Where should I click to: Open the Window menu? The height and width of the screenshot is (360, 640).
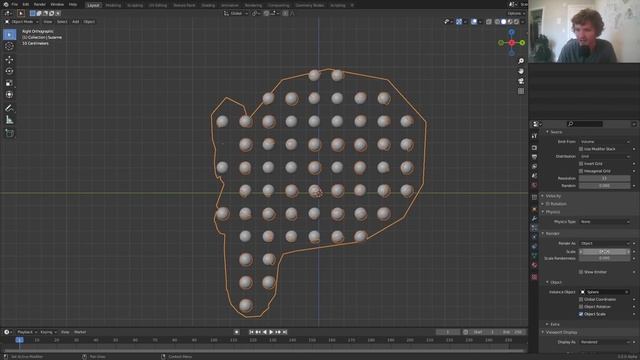[57, 4]
